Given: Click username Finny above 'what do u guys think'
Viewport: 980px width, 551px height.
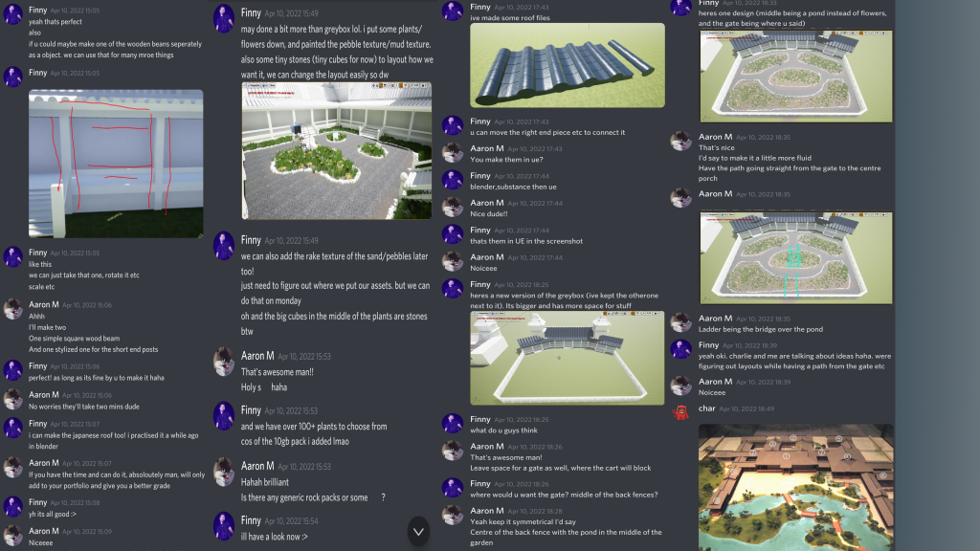Looking at the screenshot, I should [480, 419].
